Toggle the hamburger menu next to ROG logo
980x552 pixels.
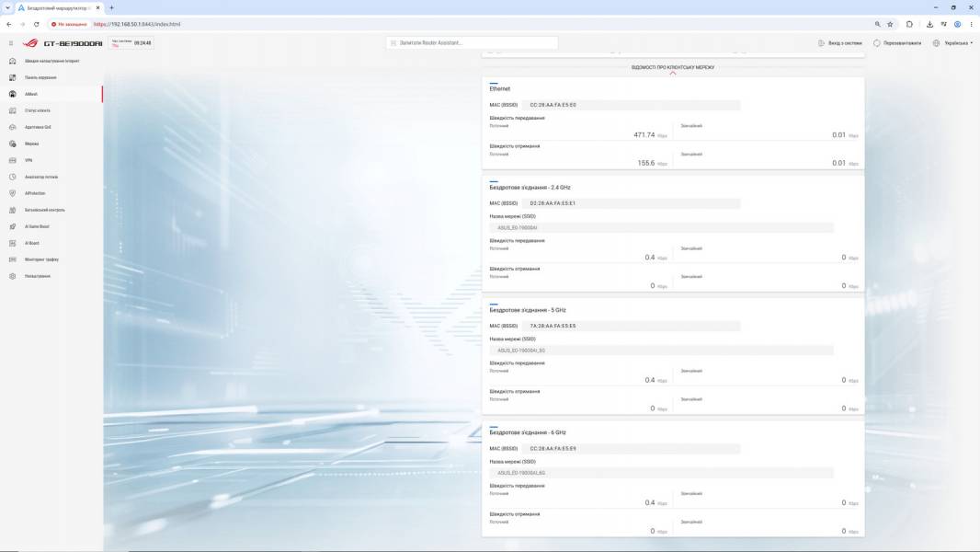click(11, 43)
